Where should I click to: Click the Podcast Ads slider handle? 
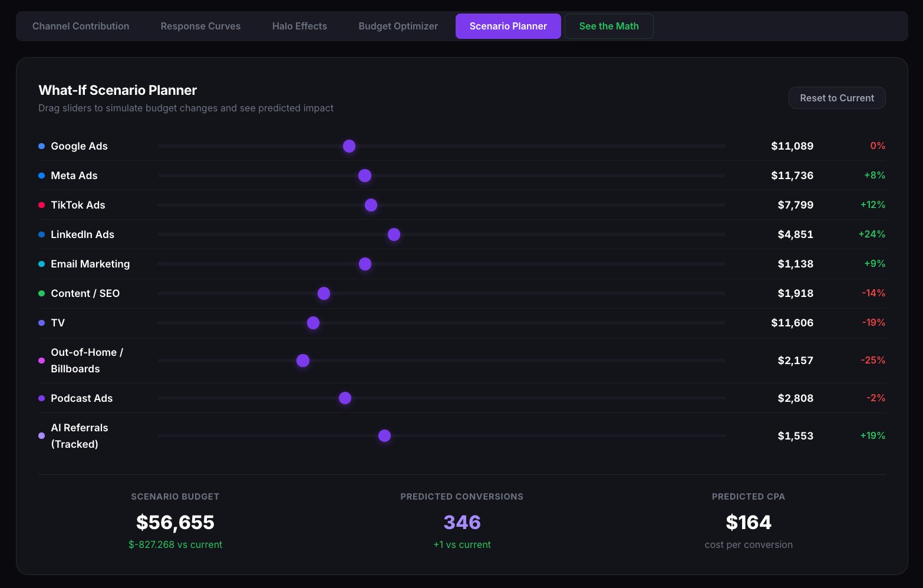345,398
